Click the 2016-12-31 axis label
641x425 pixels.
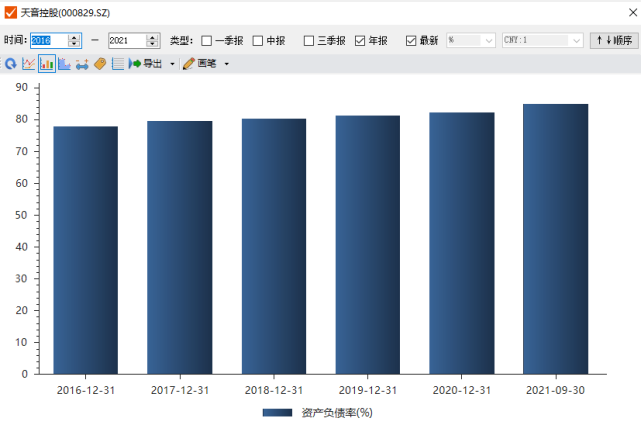86,390
